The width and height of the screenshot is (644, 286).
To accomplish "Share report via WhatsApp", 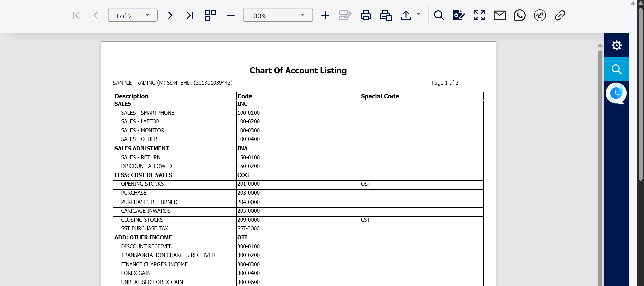I will tap(520, 15).
